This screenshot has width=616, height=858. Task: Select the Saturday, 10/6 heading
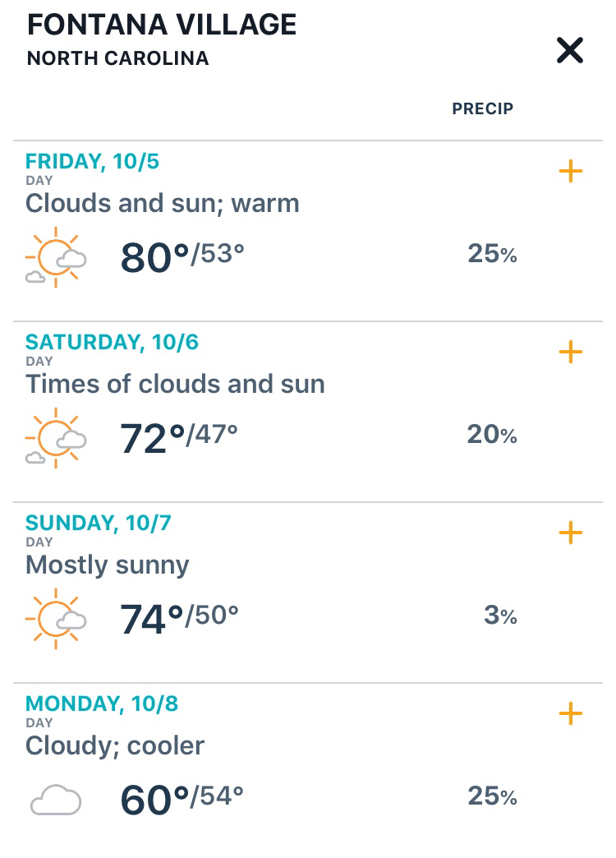pyautogui.click(x=112, y=342)
